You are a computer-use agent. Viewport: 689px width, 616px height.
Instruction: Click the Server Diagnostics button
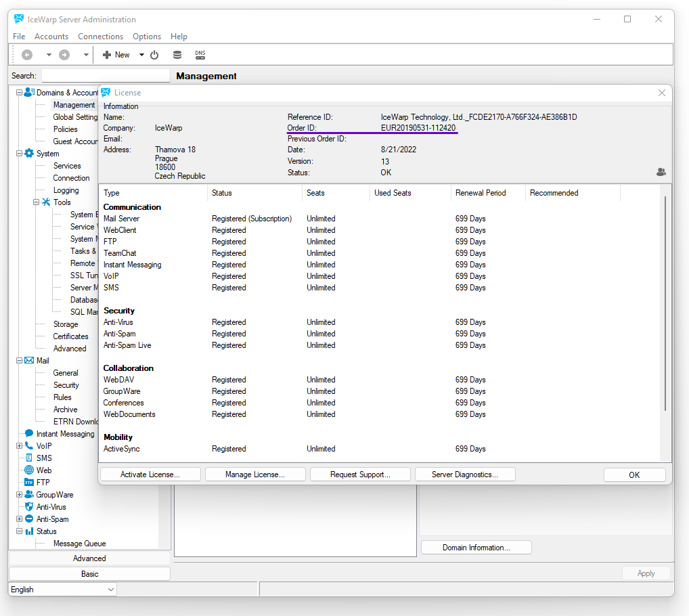click(x=465, y=475)
